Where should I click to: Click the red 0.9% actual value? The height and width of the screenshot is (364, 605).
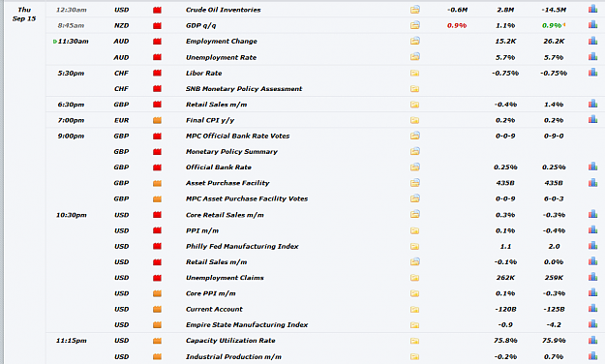pyautogui.click(x=457, y=25)
